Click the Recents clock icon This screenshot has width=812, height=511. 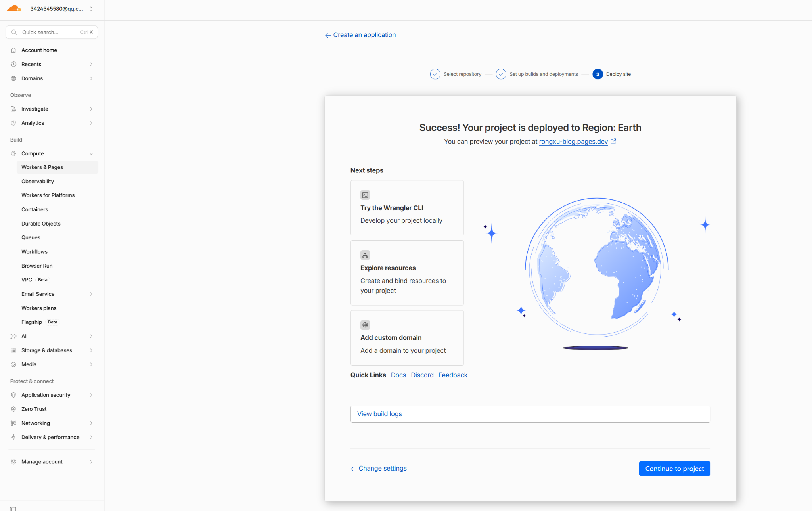click(13, 64)
